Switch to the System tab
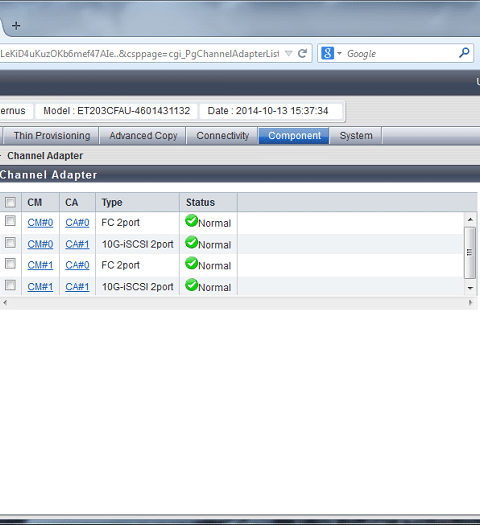The height and width of the screenshot is (525, 480). click(x=356, y=136)
